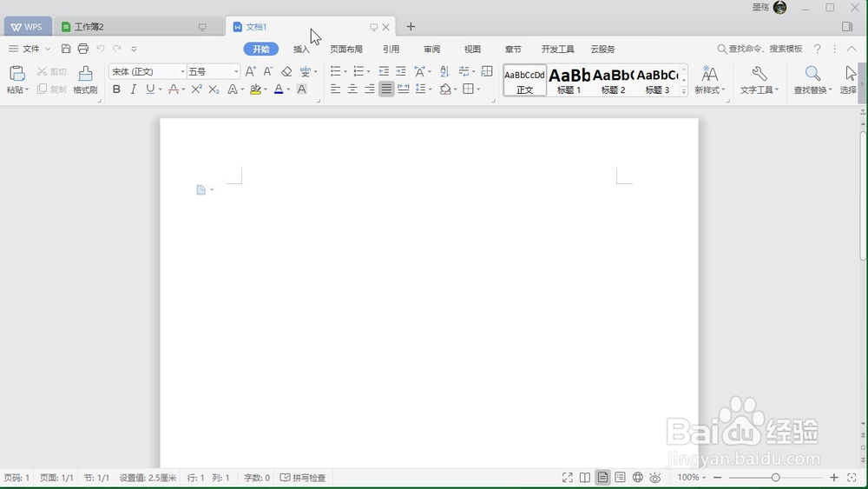Toggle Strikethrough formatting
The height and width of the screenshot is (489, 868).
(174, 89)
